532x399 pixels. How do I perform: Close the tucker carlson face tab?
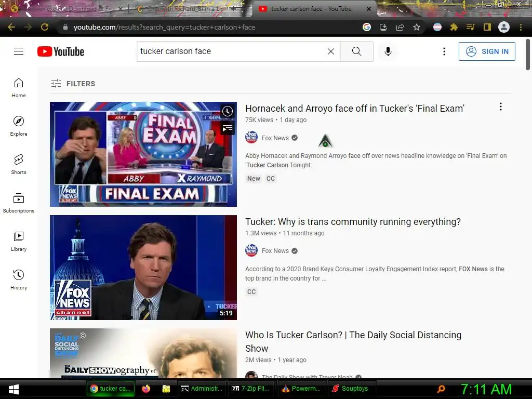pos(369,9)
